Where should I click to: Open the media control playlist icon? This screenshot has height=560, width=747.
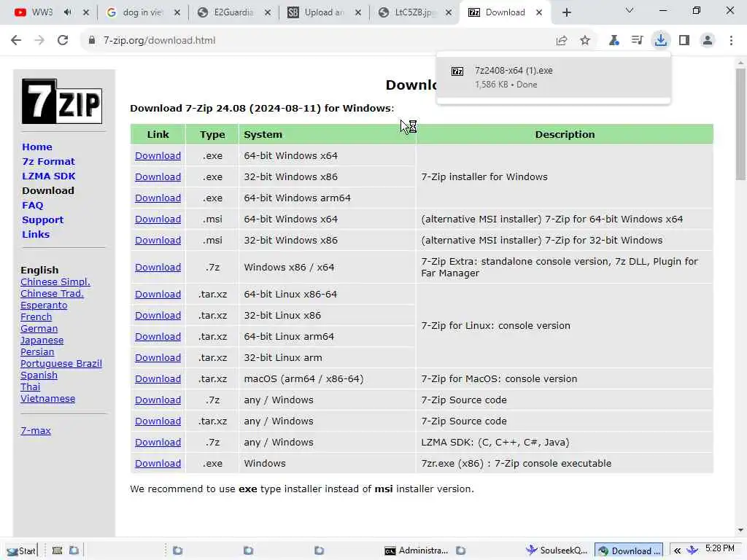[637, 41]
